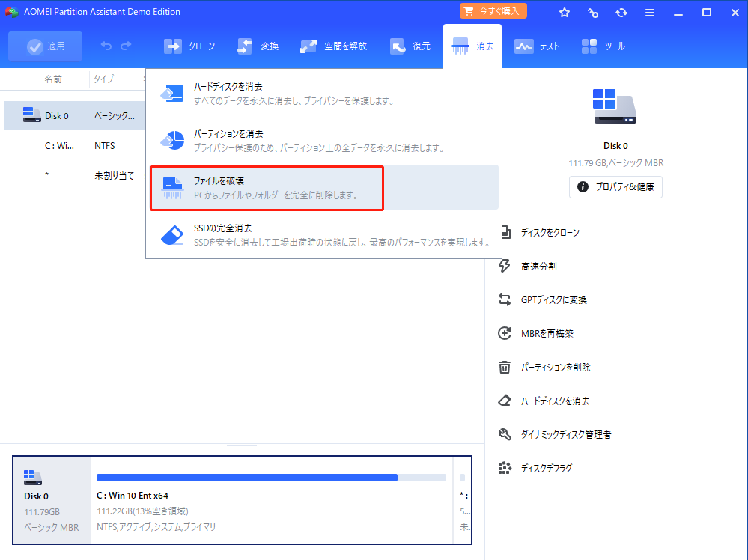Select SSDの完全消去 menu entry
This screenshot has height=560, width=748.
click(324, 234)
